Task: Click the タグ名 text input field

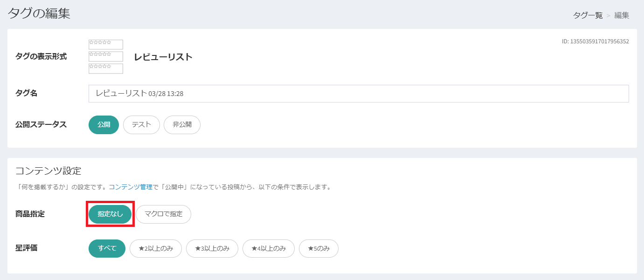Action: (x=358, y=94)
